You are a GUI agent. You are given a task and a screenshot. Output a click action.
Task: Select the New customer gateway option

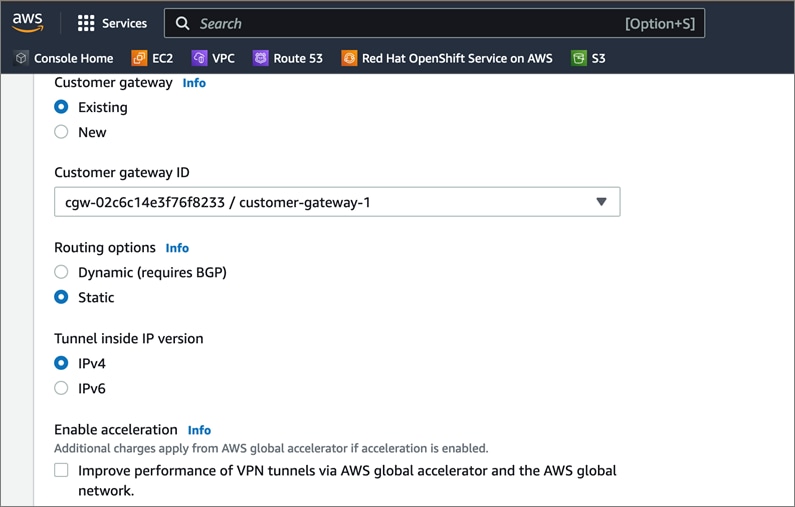coord(62,132)
